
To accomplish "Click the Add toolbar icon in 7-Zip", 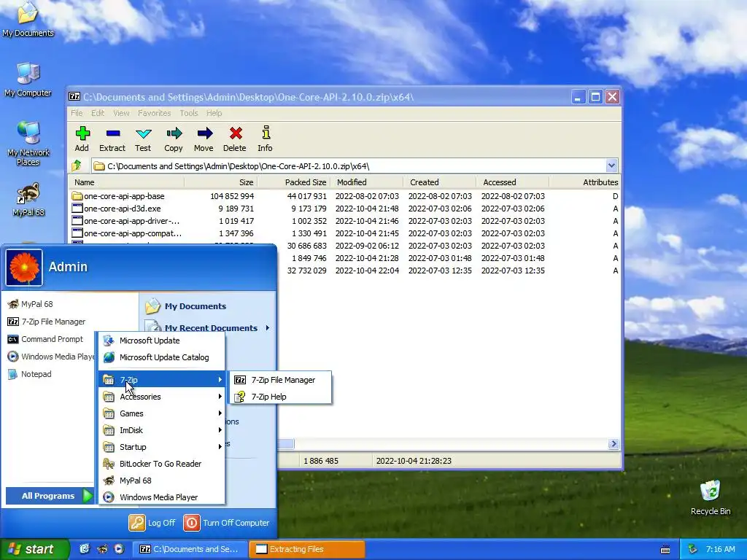I will point(82,139).
